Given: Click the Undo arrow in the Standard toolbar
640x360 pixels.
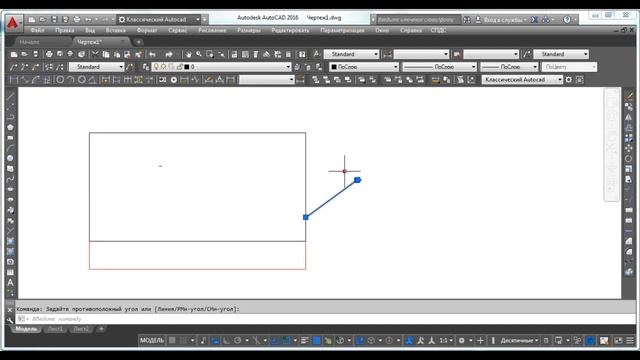Looking at the screenshot, I should (x=153, y=54).
